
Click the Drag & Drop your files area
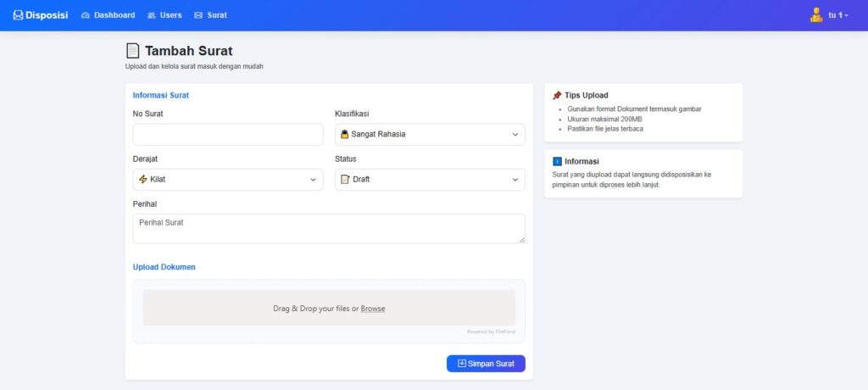[329, 308]
